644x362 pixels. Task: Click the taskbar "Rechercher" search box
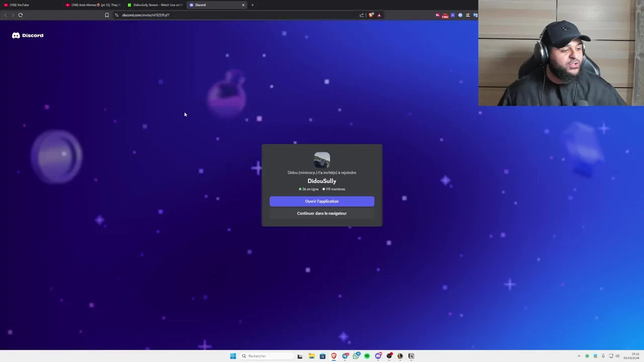(267, 356)
